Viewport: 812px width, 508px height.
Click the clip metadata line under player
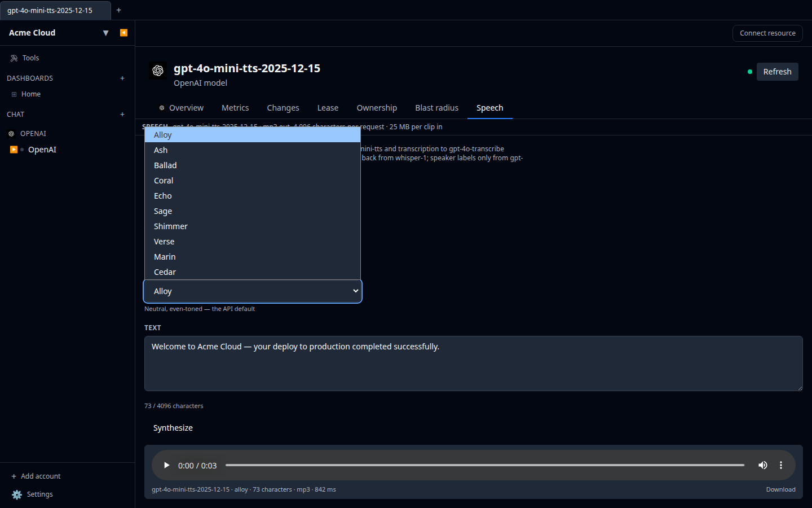coord(244,490)
